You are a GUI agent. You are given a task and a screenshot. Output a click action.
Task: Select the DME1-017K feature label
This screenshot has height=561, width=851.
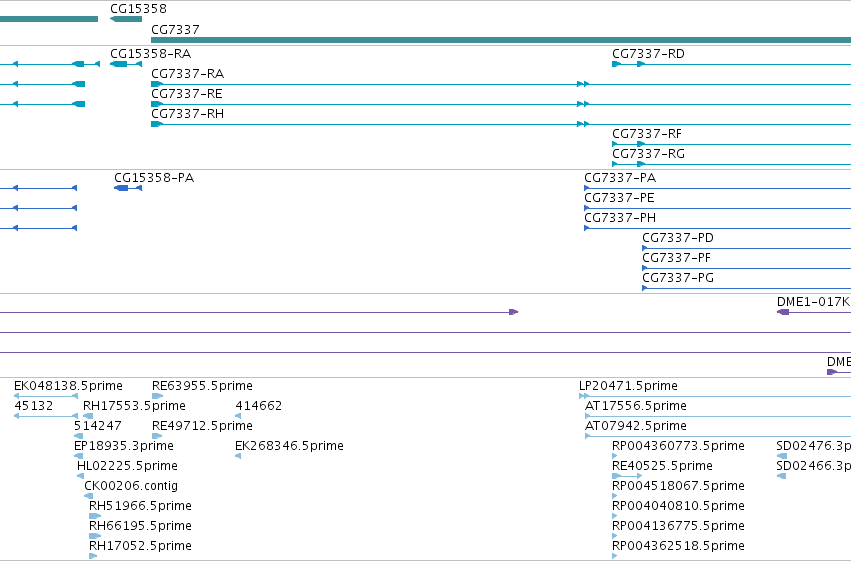[813, 302]
